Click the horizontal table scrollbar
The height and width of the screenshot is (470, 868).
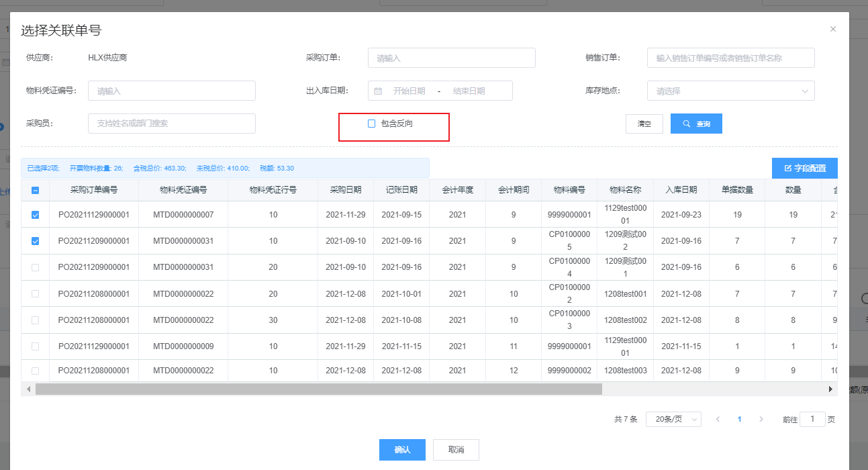pyautogui.click(x=319, y=389)
